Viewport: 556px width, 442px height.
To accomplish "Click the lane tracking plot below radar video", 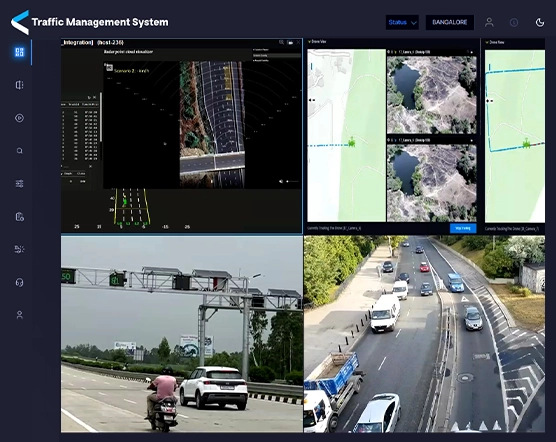I will pos(131,207).
